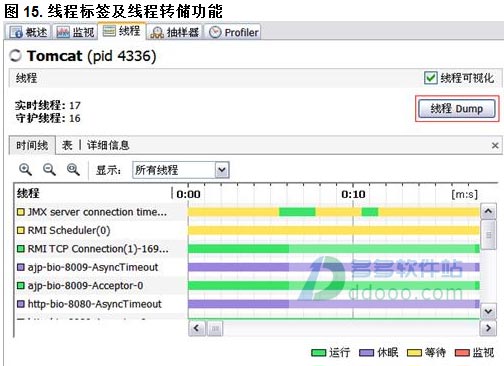Image resolution: width=504 pixels, height=366 pixels.
Task: Select the ajp-bio-8009-Acceptor-0 thread row
Action: pos(100,286)
